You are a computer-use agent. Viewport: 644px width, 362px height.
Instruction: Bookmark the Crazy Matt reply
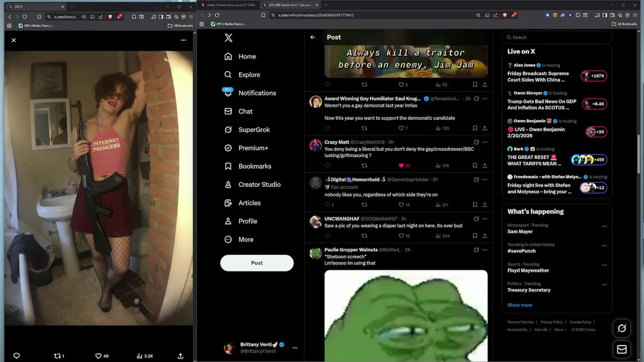point(475,165)
